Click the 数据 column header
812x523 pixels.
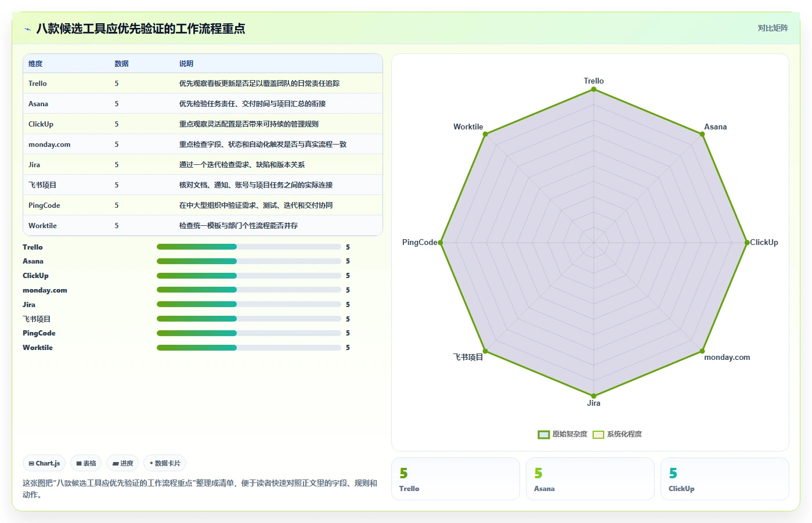(x=121, y=64)
